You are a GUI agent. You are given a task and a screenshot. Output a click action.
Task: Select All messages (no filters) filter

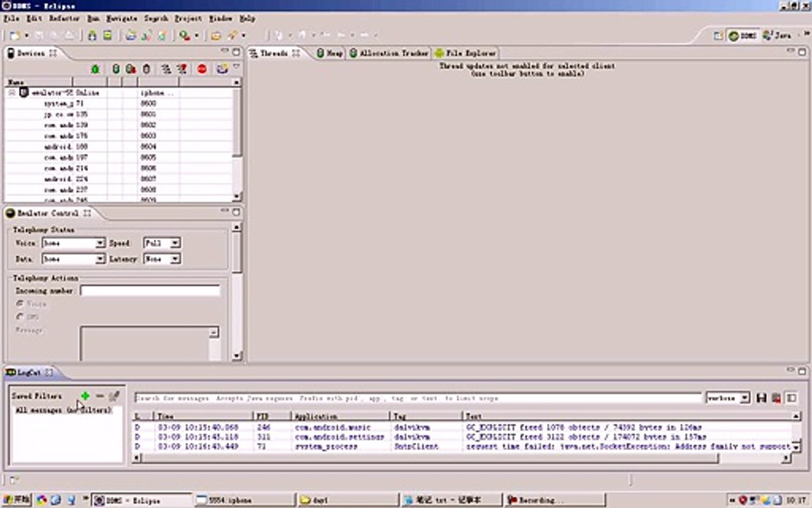(x=63, y=410)
